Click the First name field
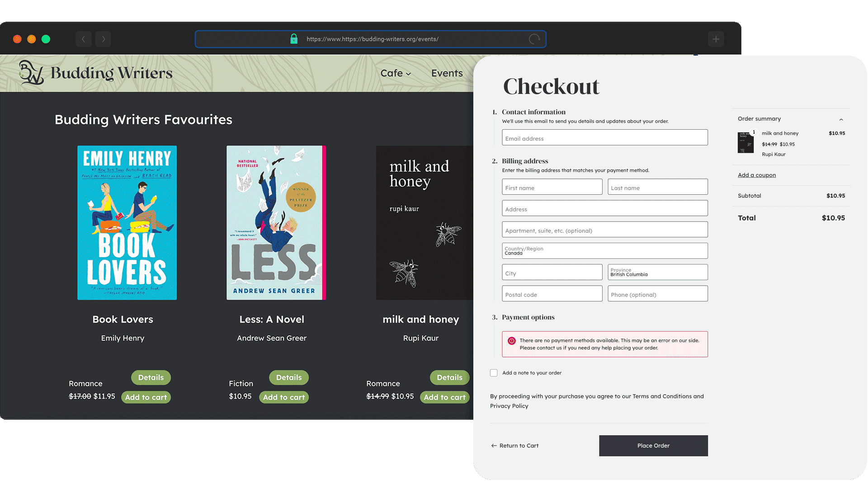The image size is (868, 488). coord(552,187)
